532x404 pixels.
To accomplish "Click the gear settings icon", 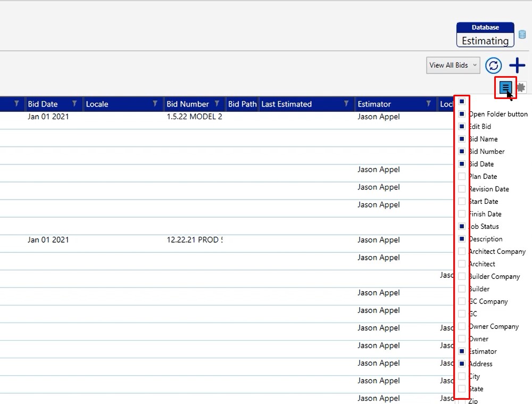I will click(x=521, y=87).
